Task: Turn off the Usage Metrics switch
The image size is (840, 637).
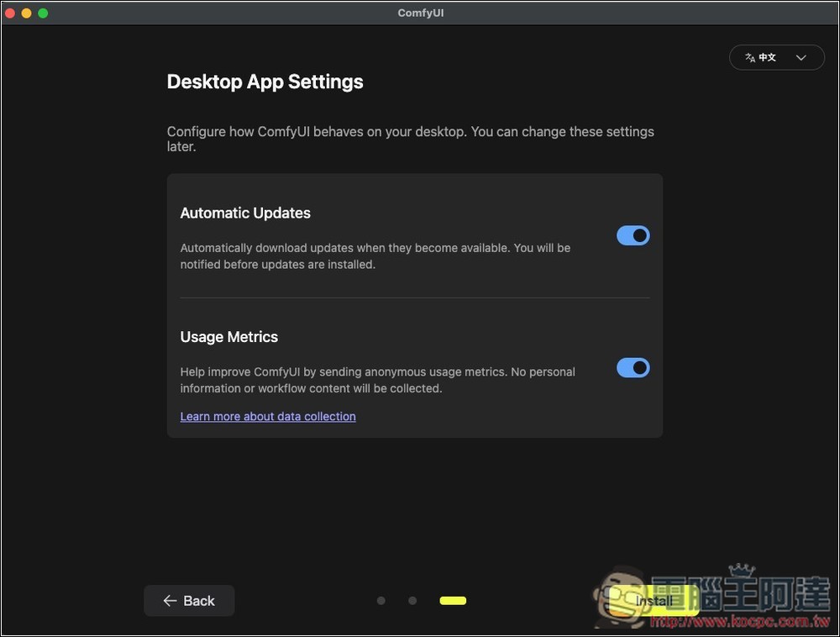Action: (633, 368)
